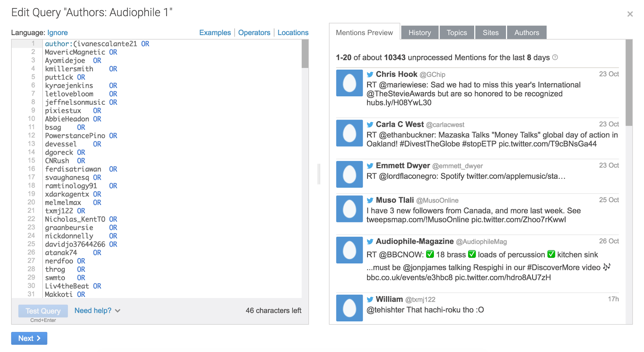Click the Twitter bird icon beside Chris Hook
This screenshot has height=352, width=644.
pos(370,75)
